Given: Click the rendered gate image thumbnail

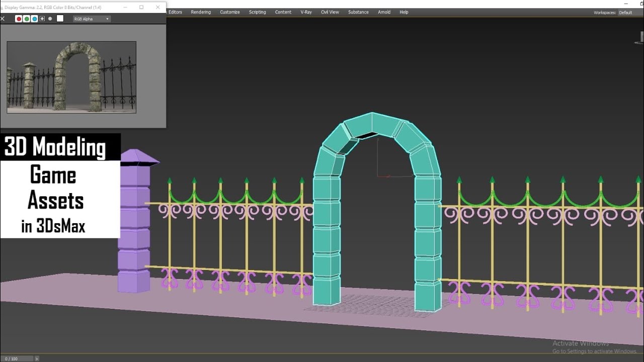Looking at the screenshot, I should [x=71, y=77].
